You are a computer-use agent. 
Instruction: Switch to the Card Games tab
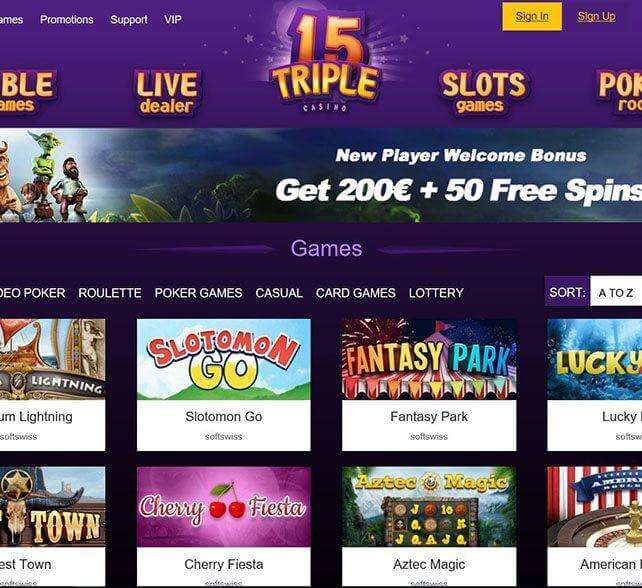click(355, 293)
